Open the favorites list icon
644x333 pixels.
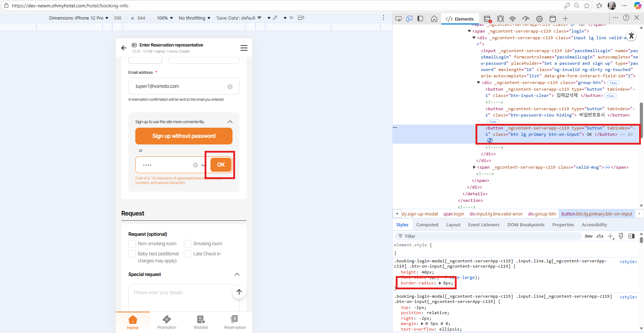tap(599, 6)
